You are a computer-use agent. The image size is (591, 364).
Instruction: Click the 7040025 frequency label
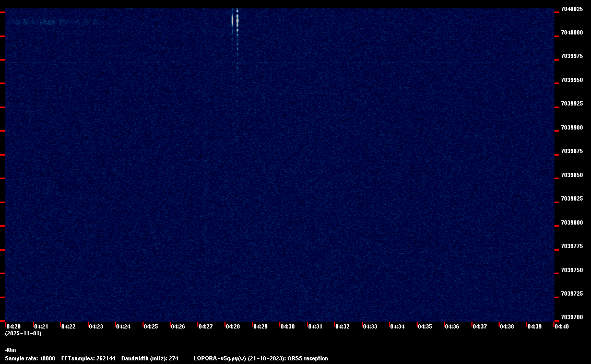point(572,9)
